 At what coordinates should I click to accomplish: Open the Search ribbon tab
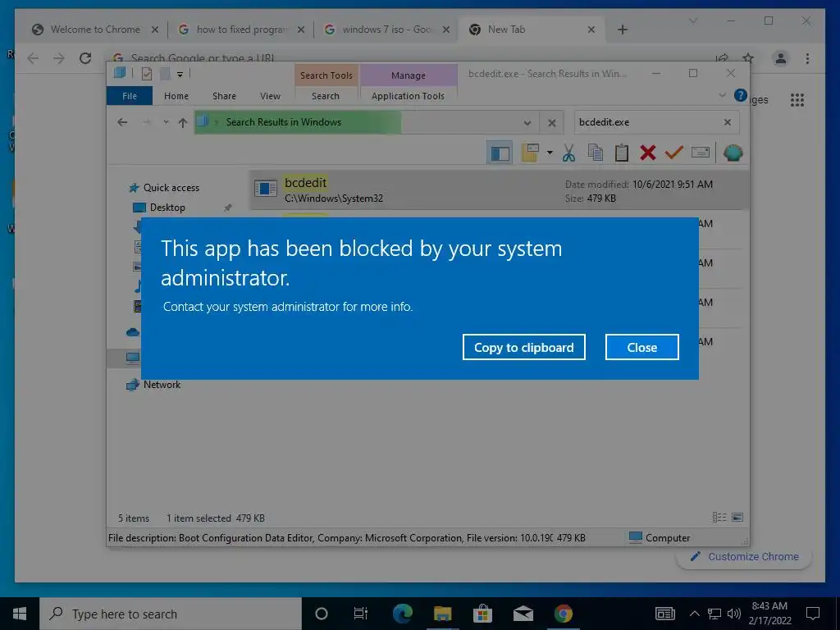click(x=326, y=96)
